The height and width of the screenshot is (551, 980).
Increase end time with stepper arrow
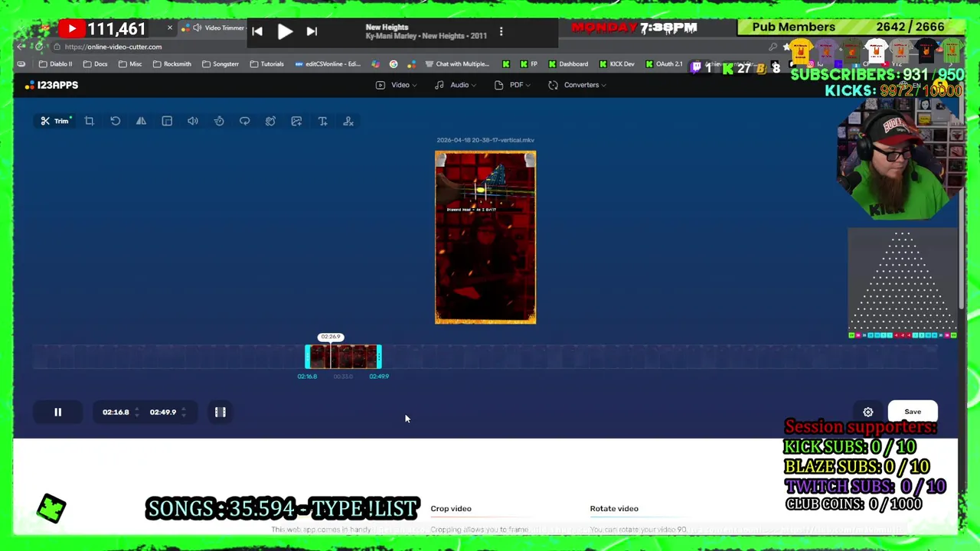[x=184, y=409]
